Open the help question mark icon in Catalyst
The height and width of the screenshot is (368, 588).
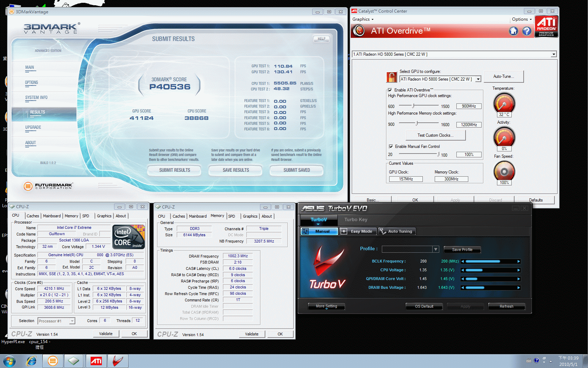click(527, 31)
